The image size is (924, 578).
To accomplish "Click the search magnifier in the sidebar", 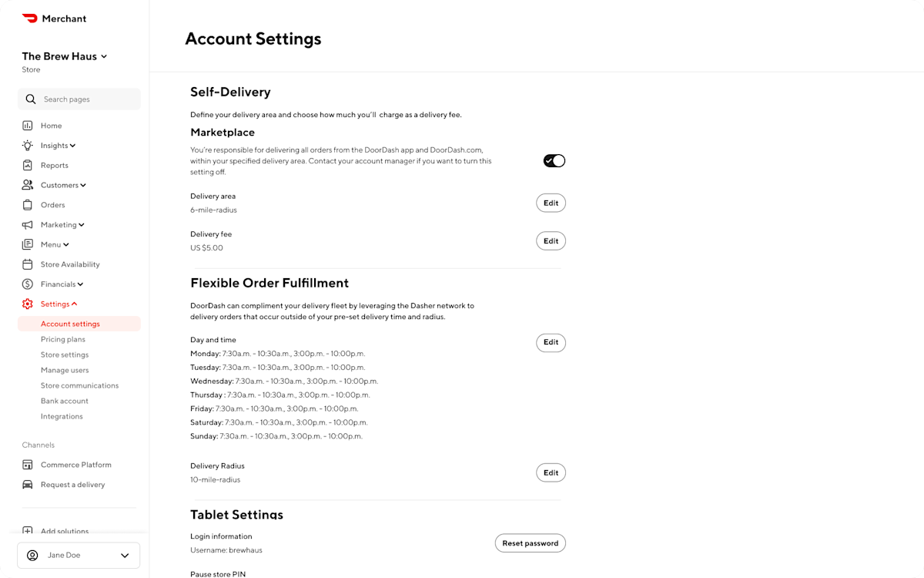I will 31,99.
